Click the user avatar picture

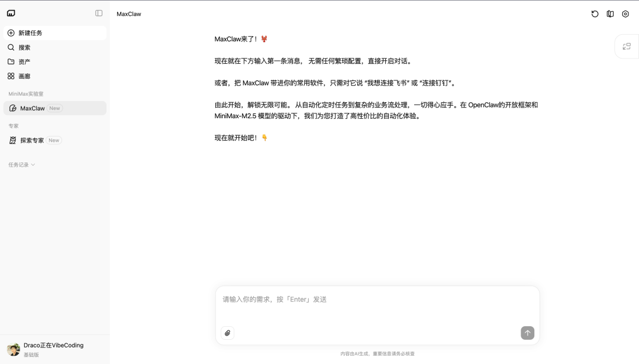pos(14,349)
